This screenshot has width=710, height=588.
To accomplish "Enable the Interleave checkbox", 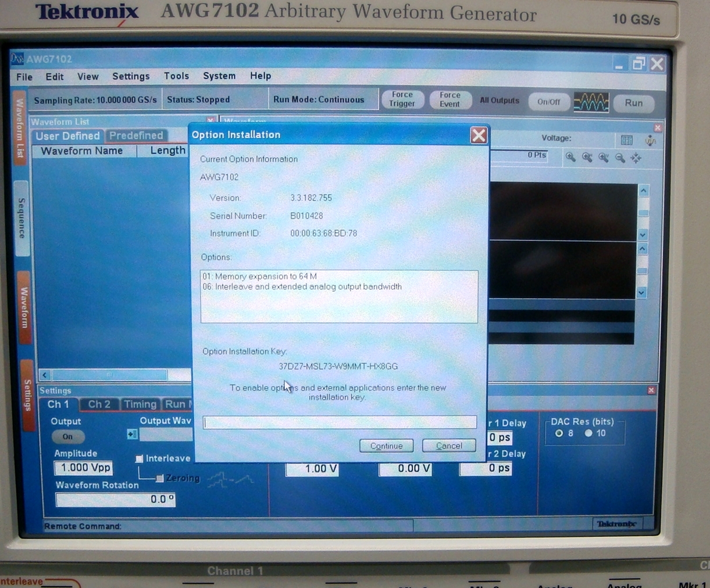I will pyautogui.click(x=140, y=458).
